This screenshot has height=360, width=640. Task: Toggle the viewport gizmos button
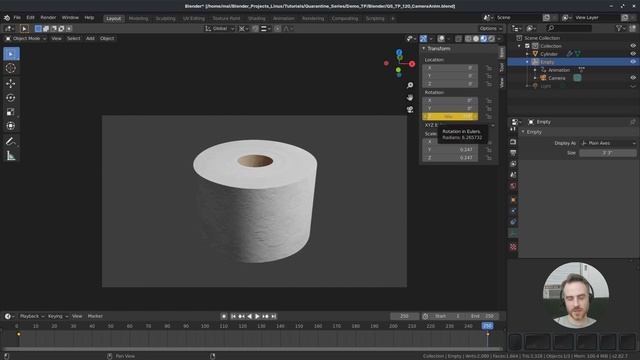point(423,39)
